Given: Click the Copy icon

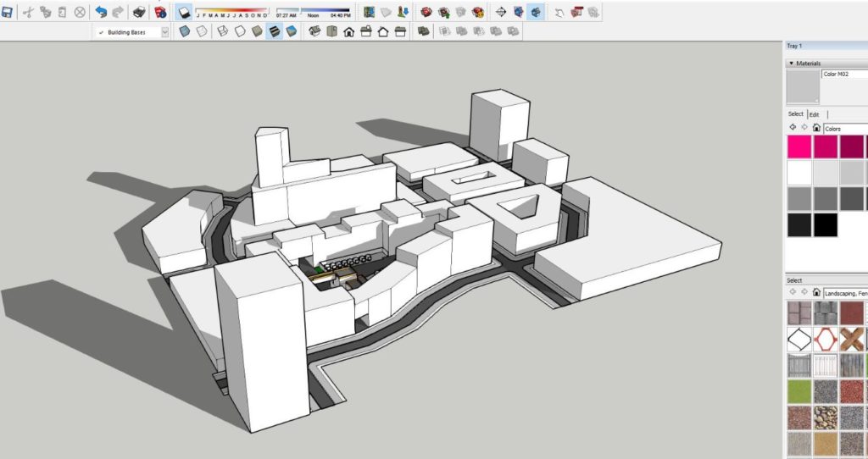Looking at the screenshot, I should 46,12.
